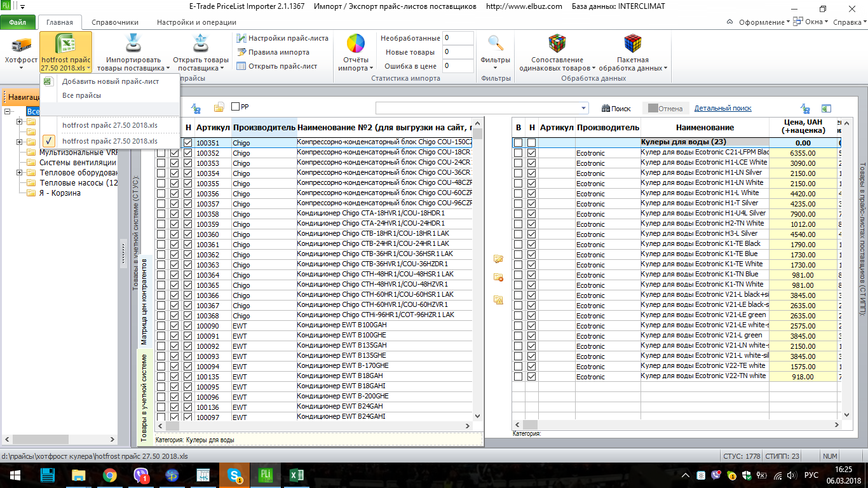This screenshot has height=488, width=868.
Task: Open Viber from the taskbar
Action: pyautogui.click(x=141, y=475)
